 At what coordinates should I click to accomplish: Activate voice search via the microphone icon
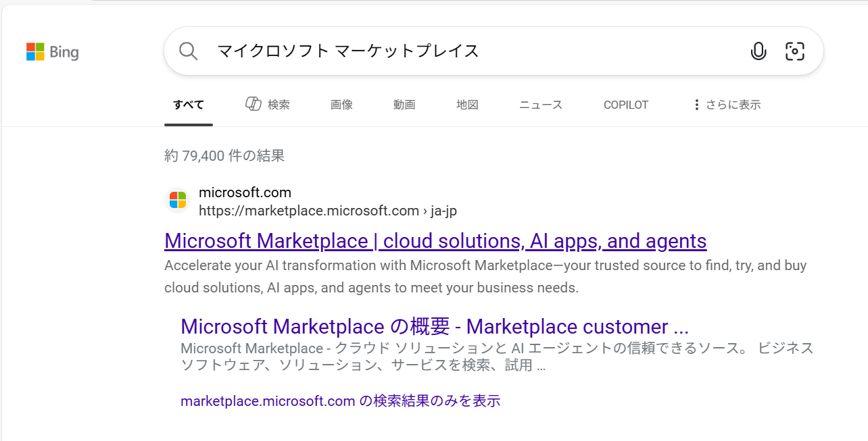[758, 51]
